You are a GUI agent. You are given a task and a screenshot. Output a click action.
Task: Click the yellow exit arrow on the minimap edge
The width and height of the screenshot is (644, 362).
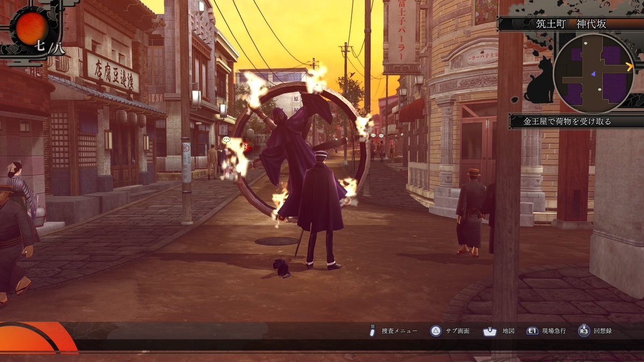click(629, 67)
